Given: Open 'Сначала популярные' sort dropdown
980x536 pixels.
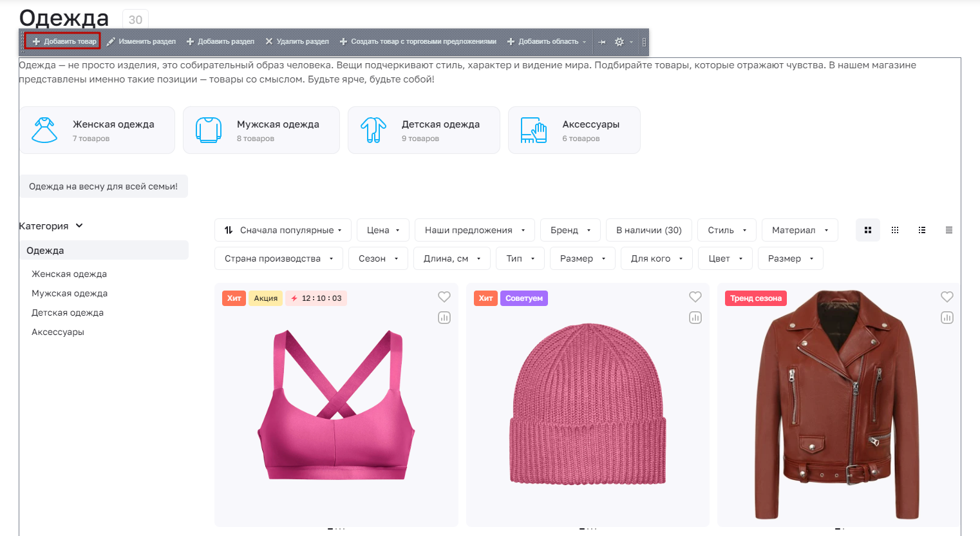Looking at the screenshot, I should [x=283, y=230].
